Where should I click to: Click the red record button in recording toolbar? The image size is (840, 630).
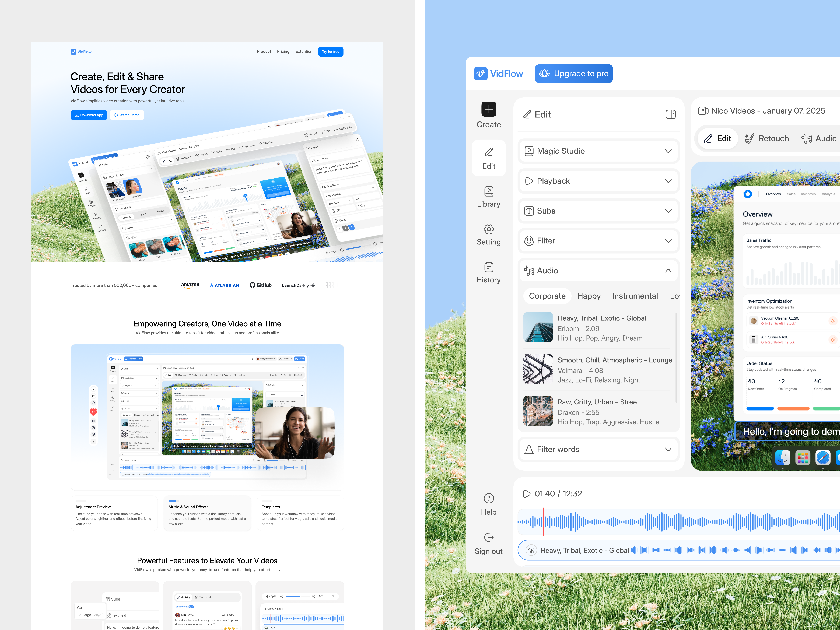pyautogui.click(x=93, y=412)
